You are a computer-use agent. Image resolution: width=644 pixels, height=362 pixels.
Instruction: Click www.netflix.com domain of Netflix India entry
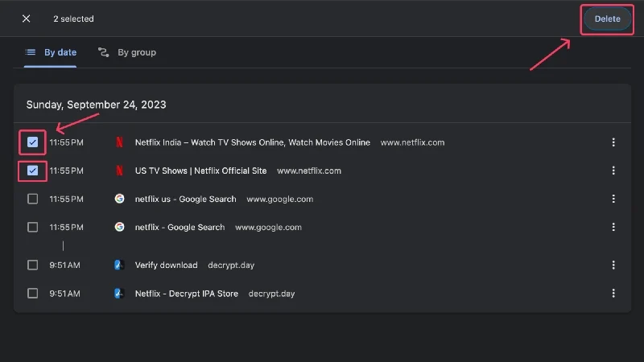coord(412,142)
